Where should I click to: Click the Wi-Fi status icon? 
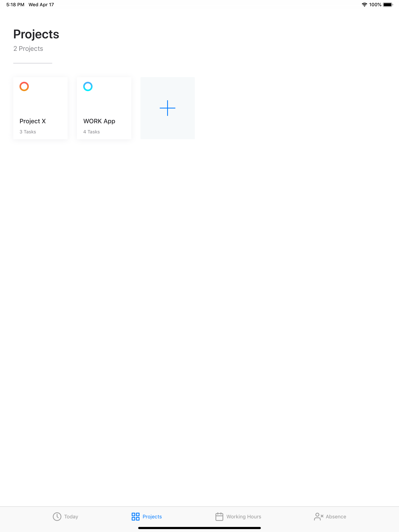(364, 4)
